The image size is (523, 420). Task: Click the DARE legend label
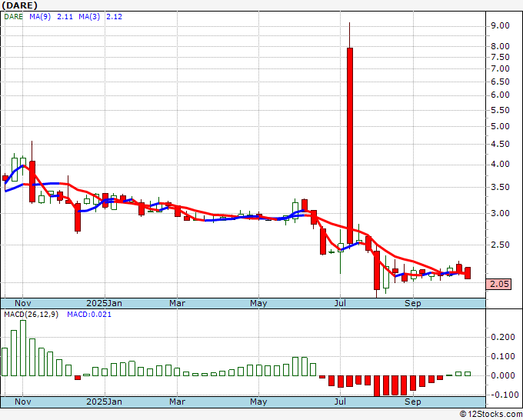coord(14,17)
